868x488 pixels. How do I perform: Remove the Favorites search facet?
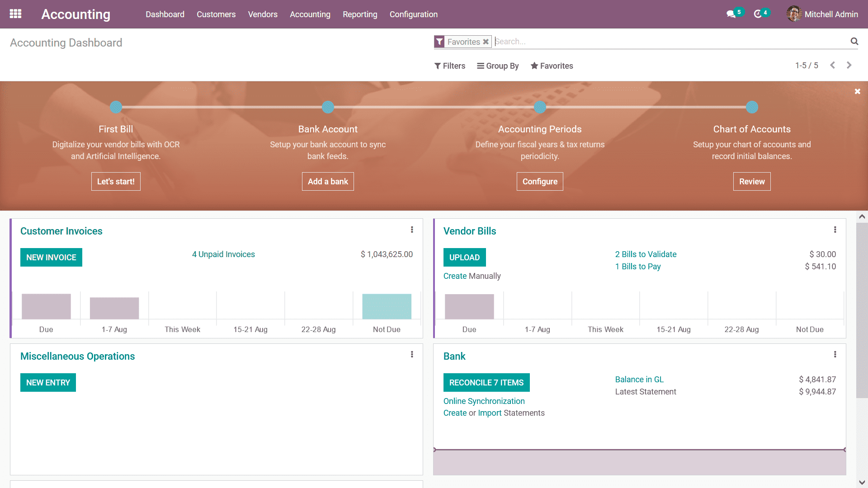point(486,42)
